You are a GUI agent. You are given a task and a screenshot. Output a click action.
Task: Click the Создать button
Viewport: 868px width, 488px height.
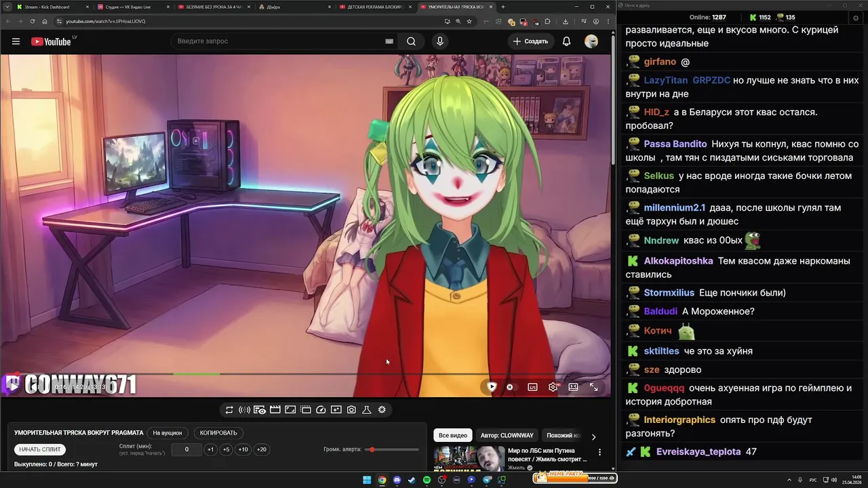530,41
